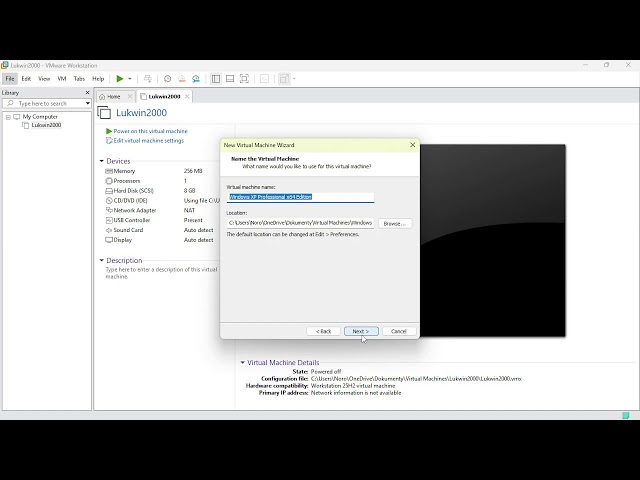
Task: Collapse the Virtual Machine Details section
Action: (x=242, y=362)
